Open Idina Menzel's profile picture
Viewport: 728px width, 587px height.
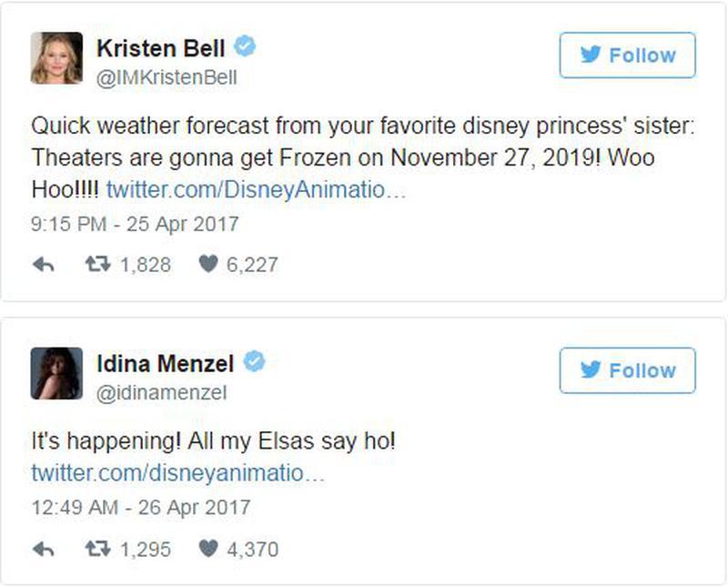(x=56, y=373)
